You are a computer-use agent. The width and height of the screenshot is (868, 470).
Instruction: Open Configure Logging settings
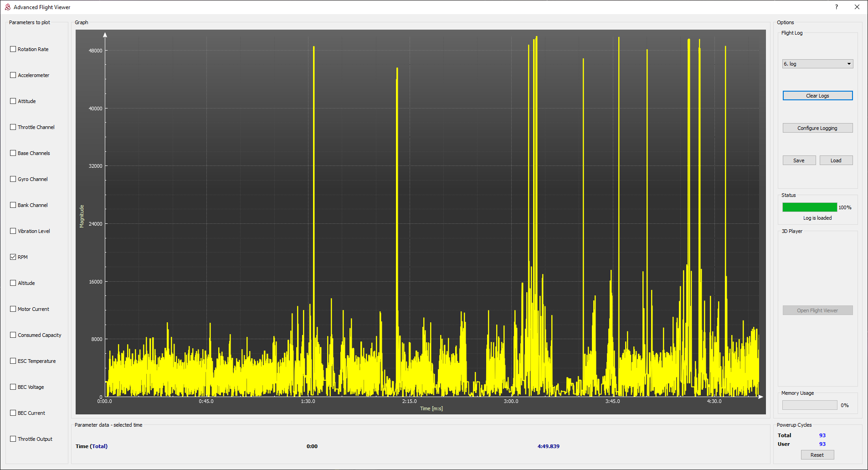click(817, 128)
